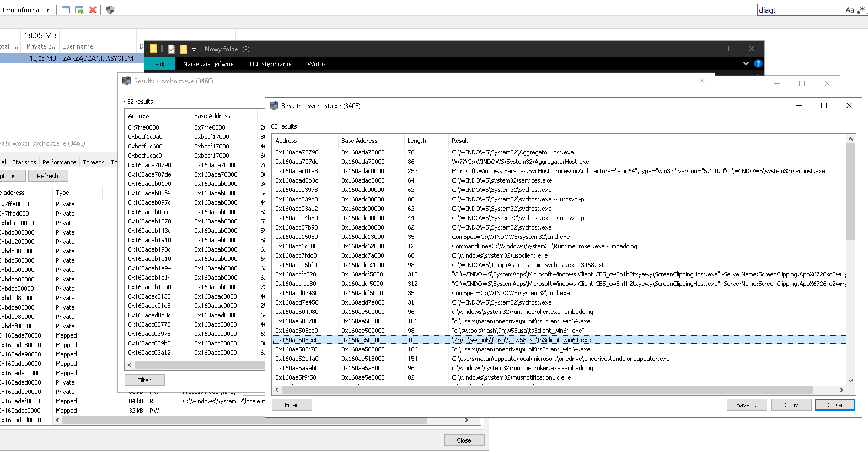Click the app icon of 60 results window
This screenshot has height=453, width=868.
(274, 105)
